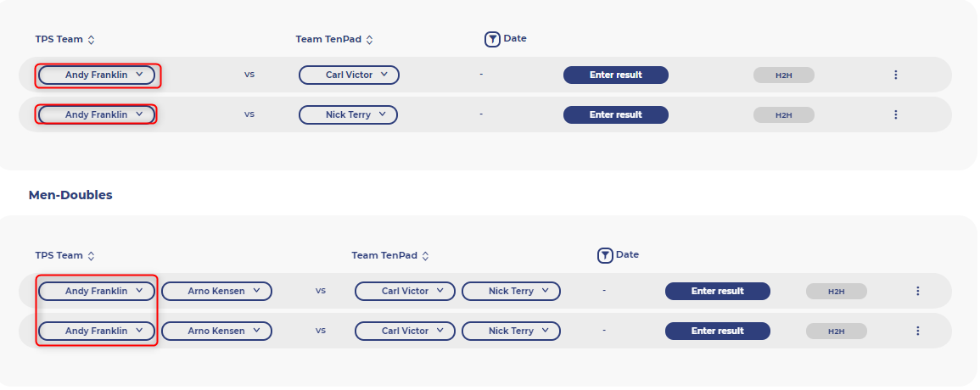The height and width of the screenshot is (390, 980).
Task: Click the filter icon beside Date in the top table
Action: [x=492, y=39]
